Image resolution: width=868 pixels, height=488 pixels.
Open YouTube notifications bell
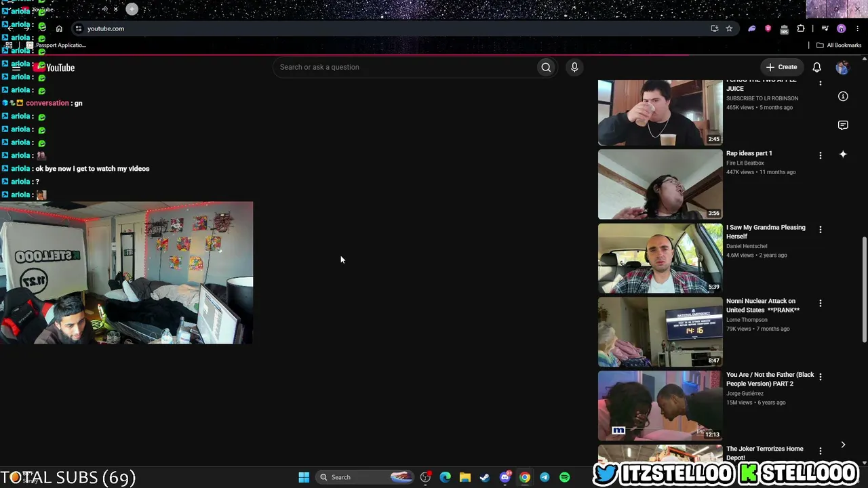click(x=817, y=67)
